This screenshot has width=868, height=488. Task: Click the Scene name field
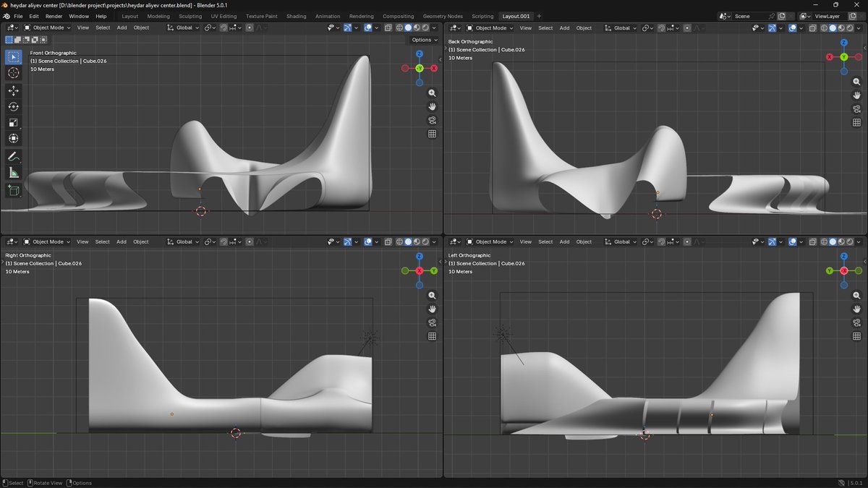click(x=749, y=16)
